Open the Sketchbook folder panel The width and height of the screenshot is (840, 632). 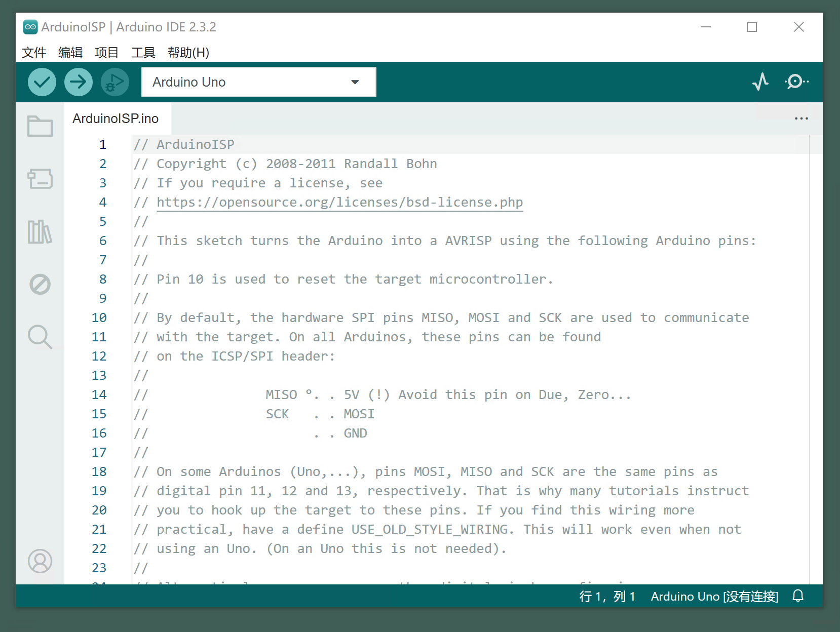click(x=40, y=126)
